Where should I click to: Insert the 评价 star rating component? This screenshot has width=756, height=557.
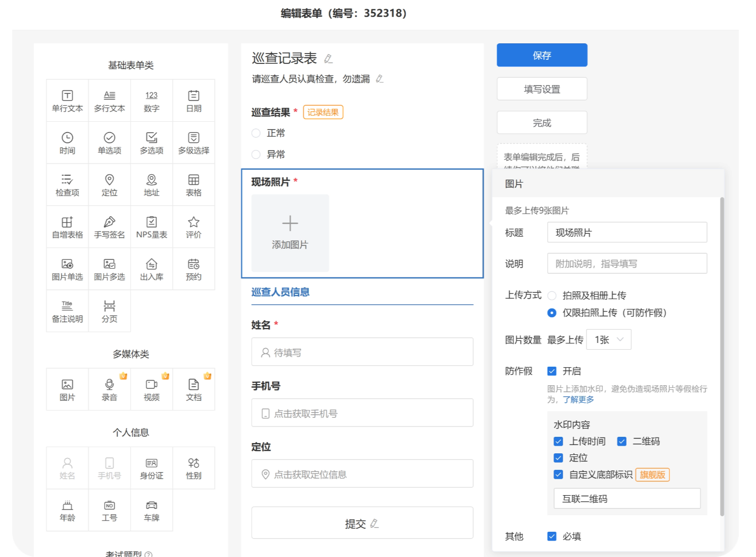tap(193, 227)
